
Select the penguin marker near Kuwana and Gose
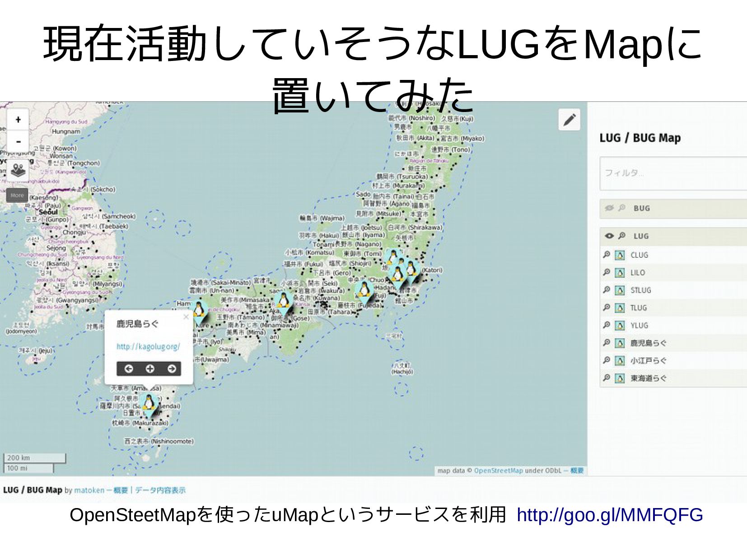[x=283, y=302]
